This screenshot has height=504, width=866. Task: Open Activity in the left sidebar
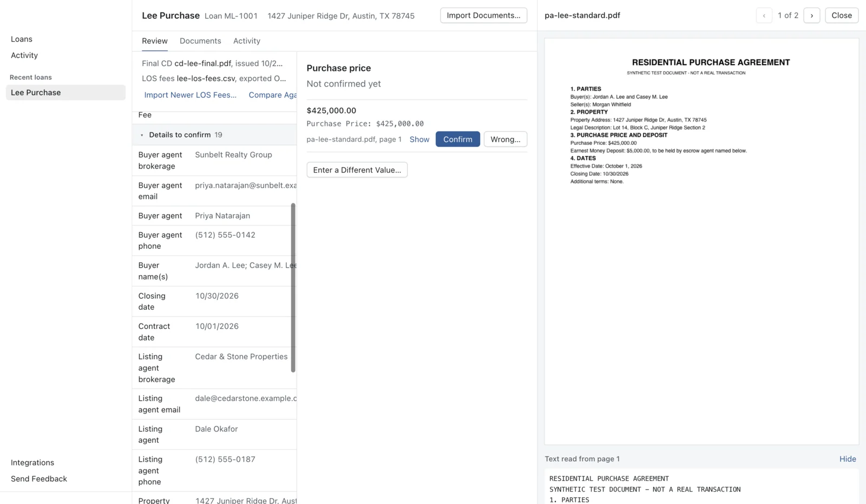[x=24, y=55]
